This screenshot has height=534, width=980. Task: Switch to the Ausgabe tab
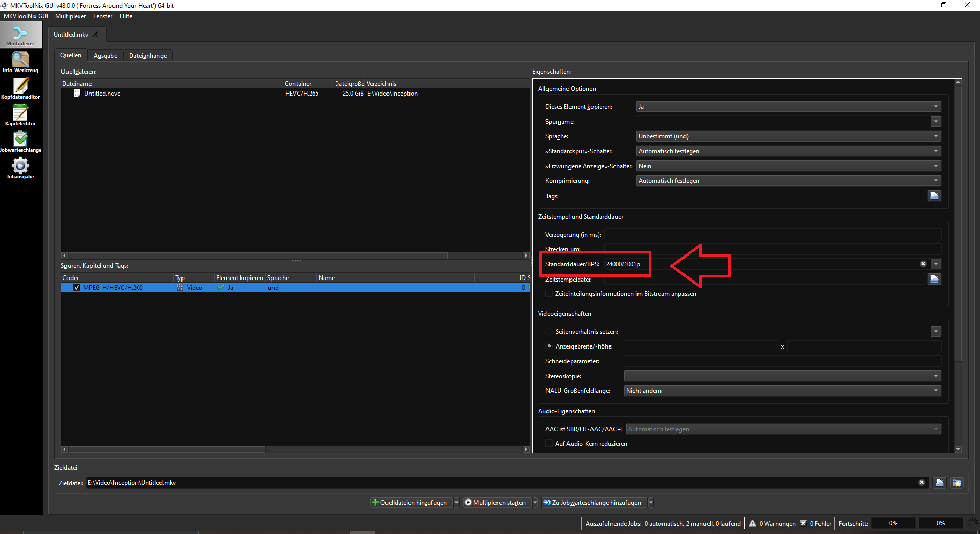click(105, 56)
